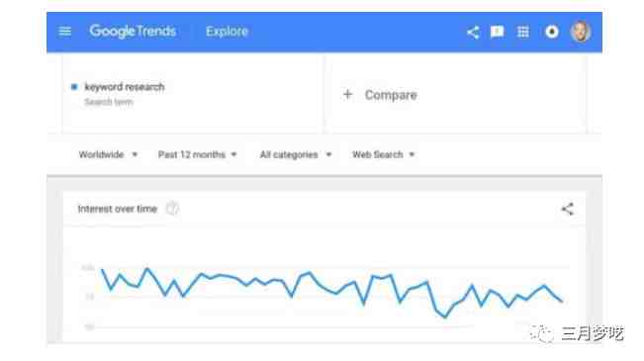Click the plus icon beside Compare

[347, 95]
